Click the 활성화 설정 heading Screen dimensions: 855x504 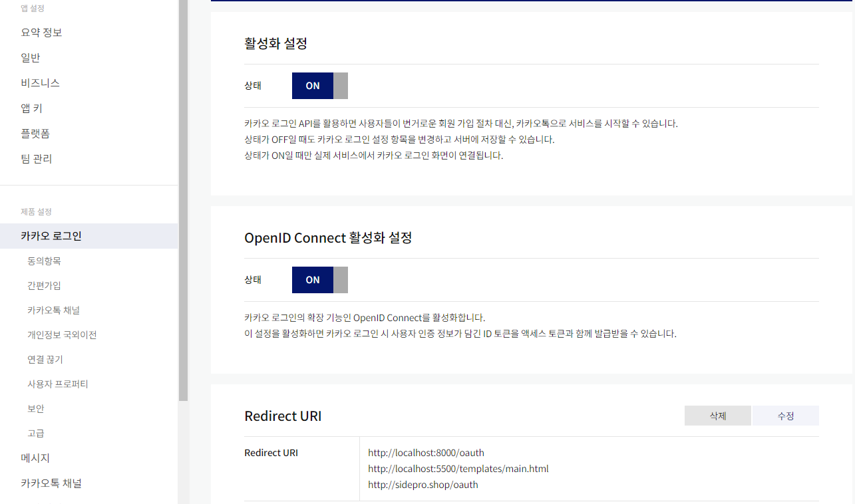click(x=276, y=44)
